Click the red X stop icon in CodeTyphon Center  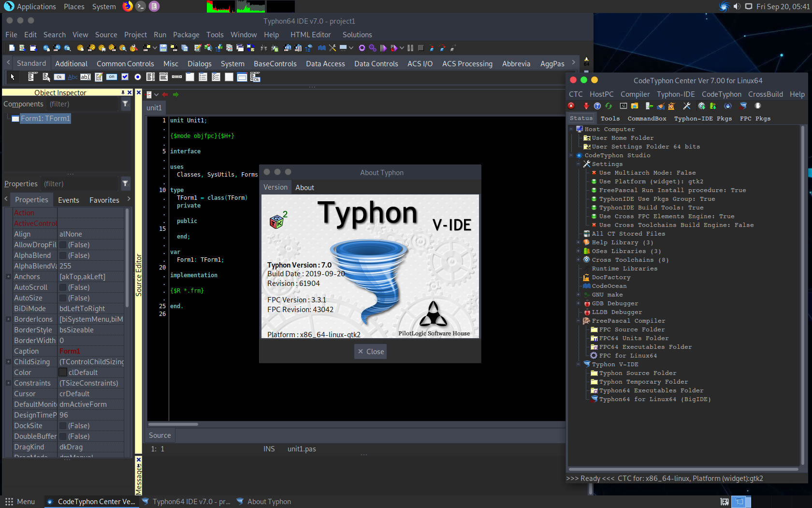tap(571, 106)
